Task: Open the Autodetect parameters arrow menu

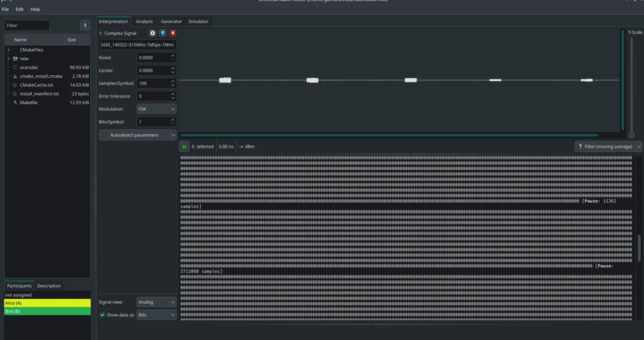Action: (x=173, y=135)
